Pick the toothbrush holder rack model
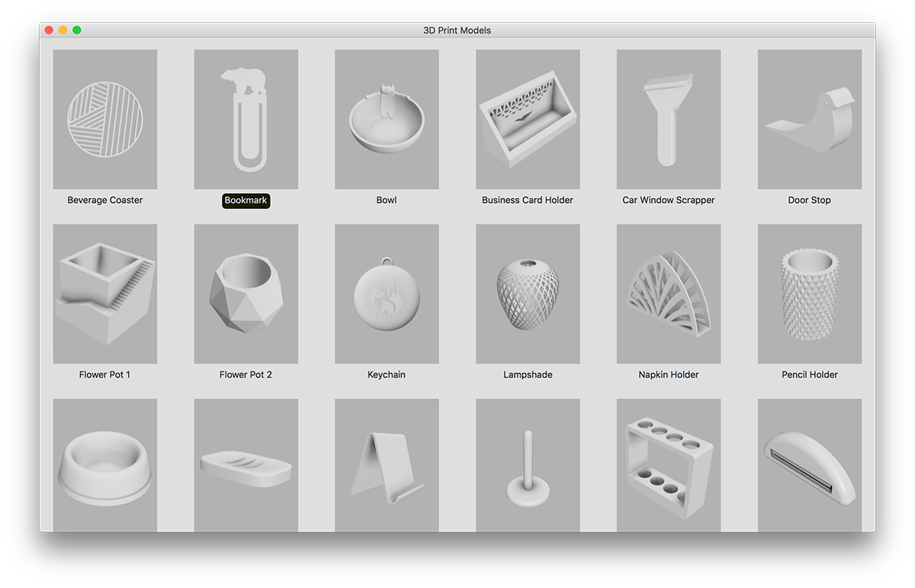Viewport: 915px width, 588px height. pos(669,465)
